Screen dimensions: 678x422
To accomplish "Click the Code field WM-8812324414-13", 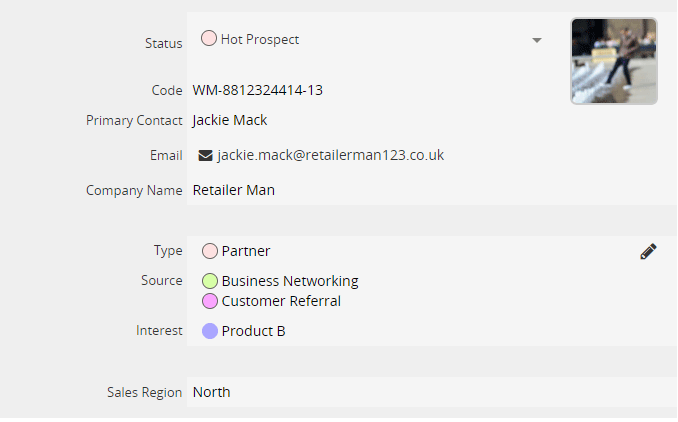I will (258, 90).
